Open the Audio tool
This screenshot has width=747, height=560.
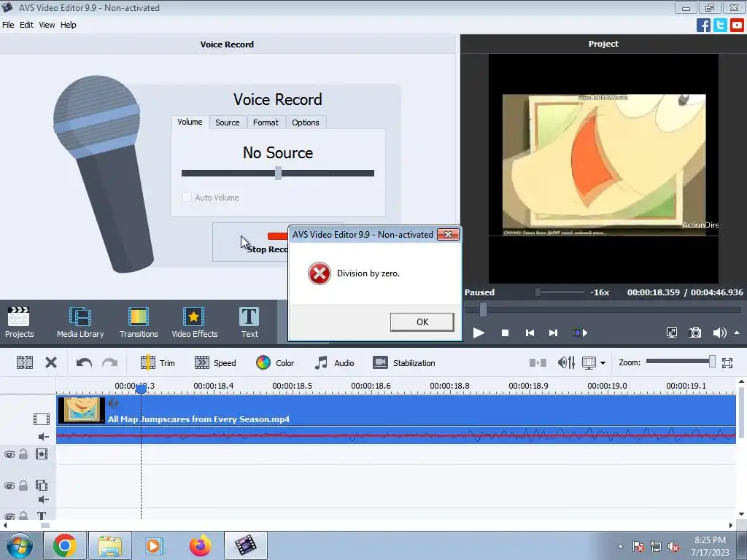pos(334,363)
